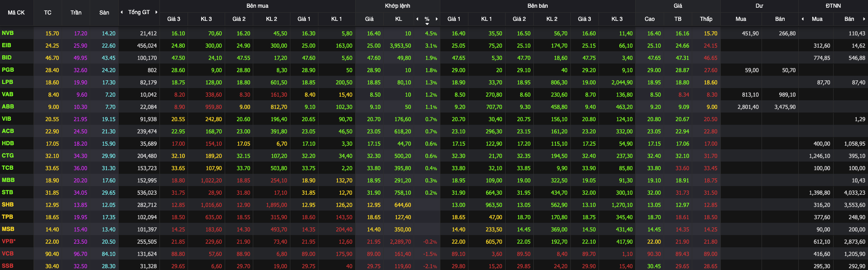Open stock symbol MBB
Image resolution: width=868 pixels, height=270 pixels.
tap(8, 180)
